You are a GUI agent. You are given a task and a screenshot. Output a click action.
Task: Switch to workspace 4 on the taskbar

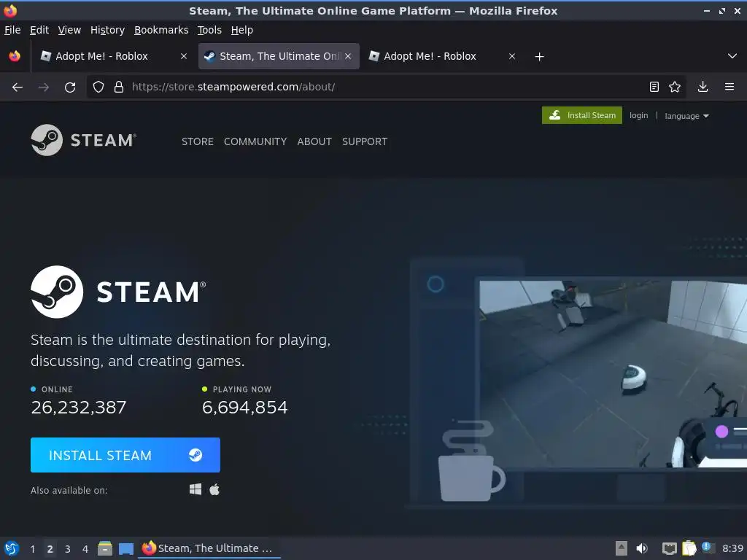(85, 548)
